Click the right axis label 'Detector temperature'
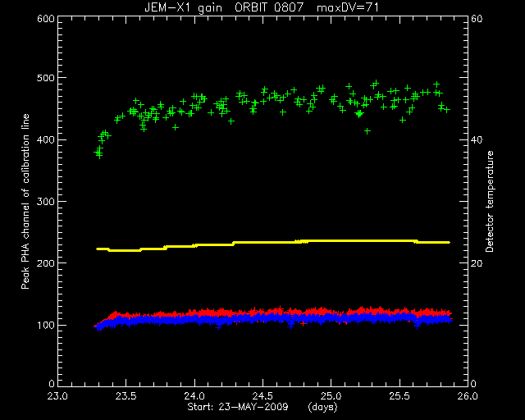The height and width of the screenshot is (420, 525). pos(490,201)
